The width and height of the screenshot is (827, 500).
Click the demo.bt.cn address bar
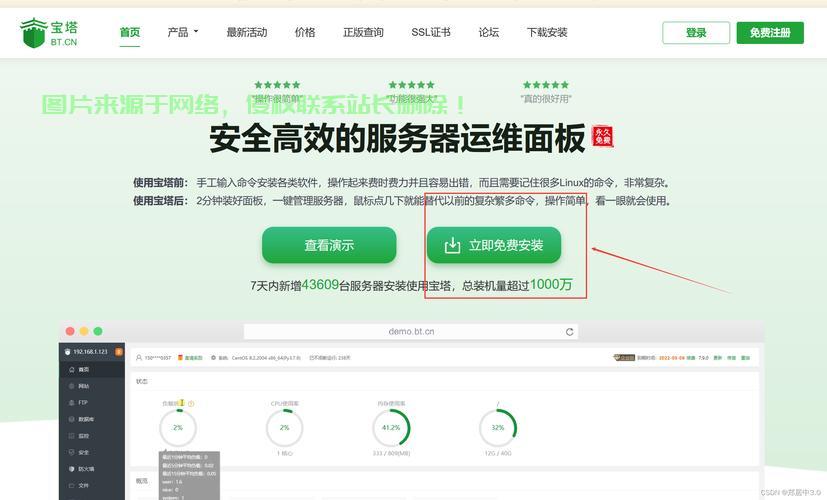tap(411, 332)
